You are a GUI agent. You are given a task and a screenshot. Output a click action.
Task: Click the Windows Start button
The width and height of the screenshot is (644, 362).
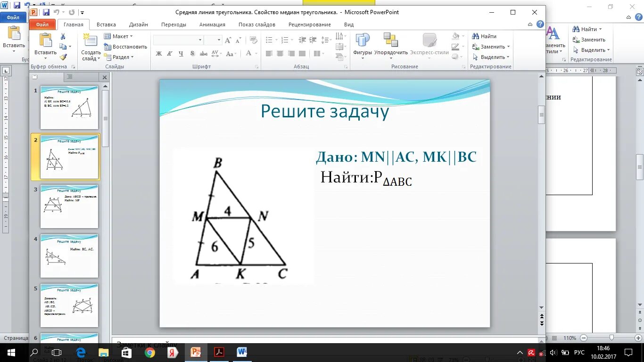(x=11, y=352)
